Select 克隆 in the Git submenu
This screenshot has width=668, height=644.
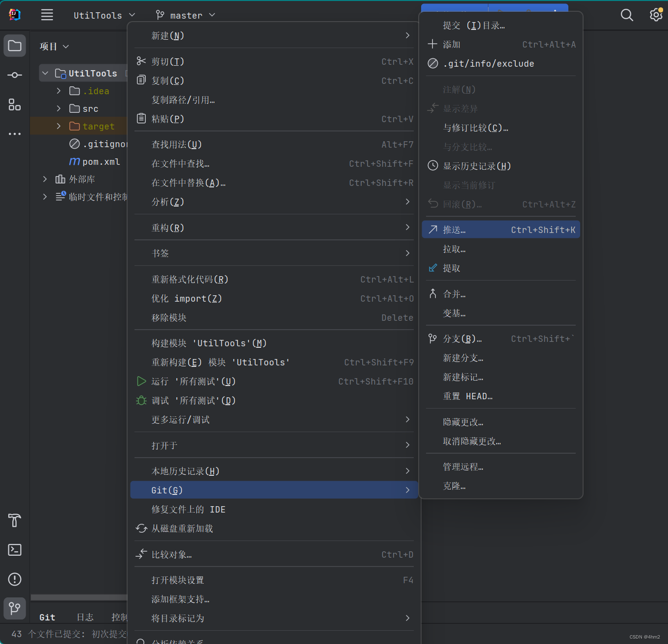tap(501, 486)
